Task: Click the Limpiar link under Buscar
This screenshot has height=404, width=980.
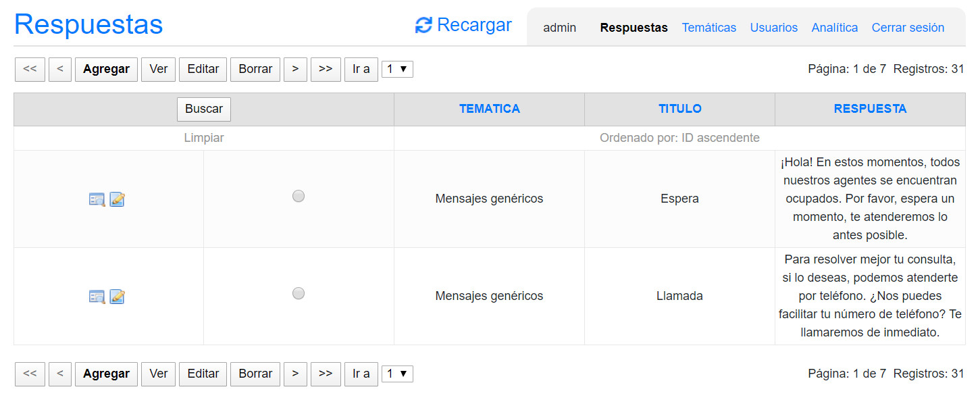Action: 203,138
